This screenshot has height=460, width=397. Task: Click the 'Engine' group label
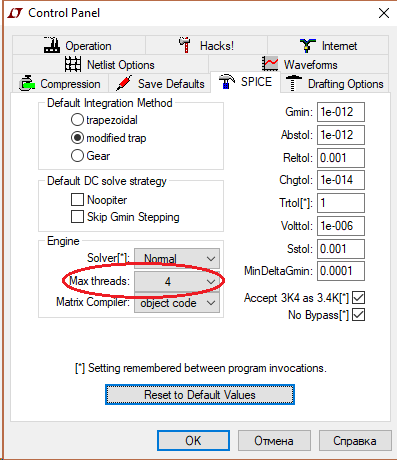point(63,241)
